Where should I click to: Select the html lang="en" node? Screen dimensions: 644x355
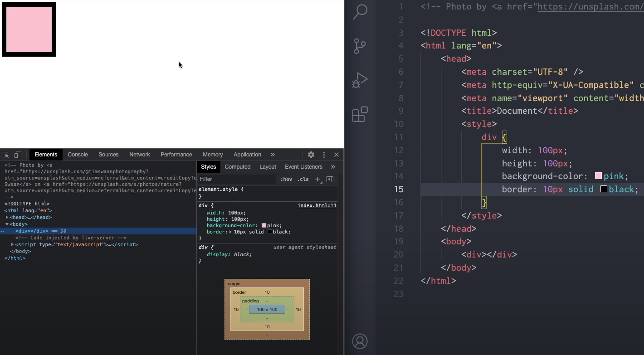tap(28, 210)
